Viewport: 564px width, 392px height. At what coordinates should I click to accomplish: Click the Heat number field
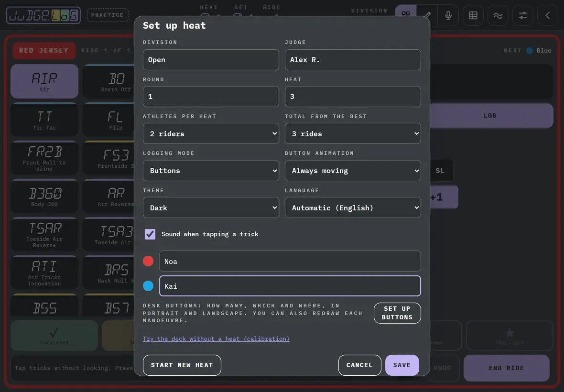point(353,97)
